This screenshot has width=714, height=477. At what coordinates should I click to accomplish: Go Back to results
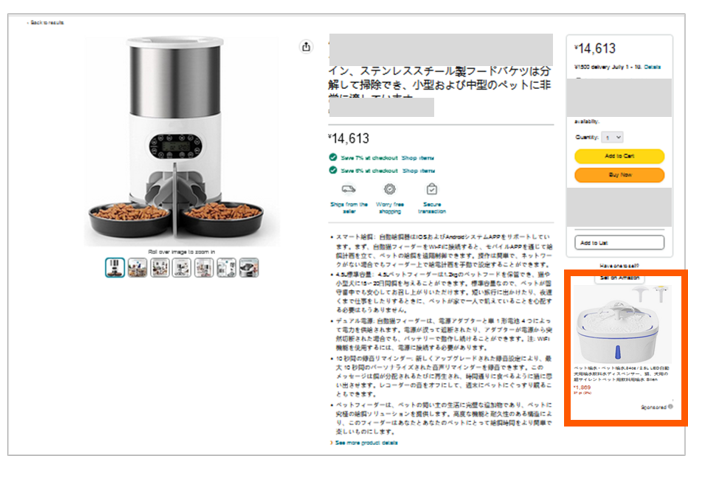click(46, 22)
